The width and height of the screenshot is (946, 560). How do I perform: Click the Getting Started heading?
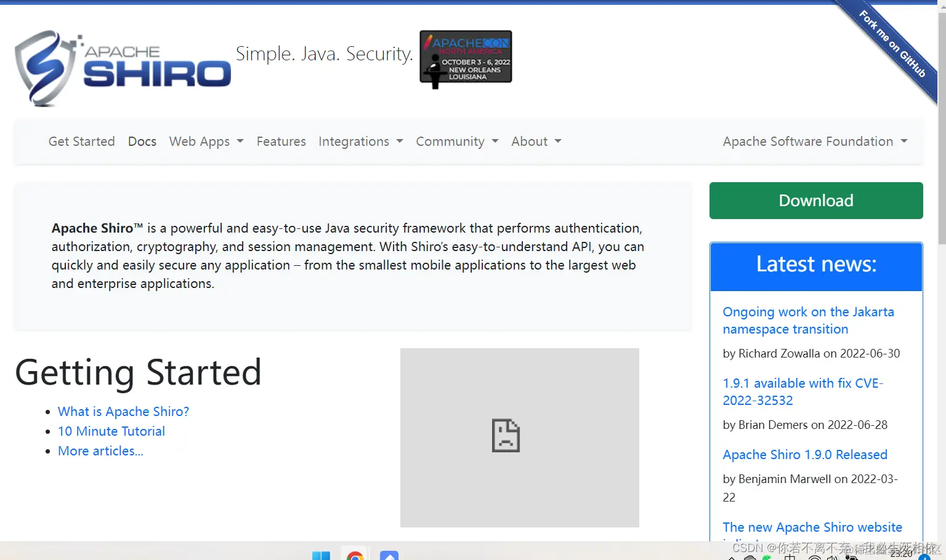[139, 372]
